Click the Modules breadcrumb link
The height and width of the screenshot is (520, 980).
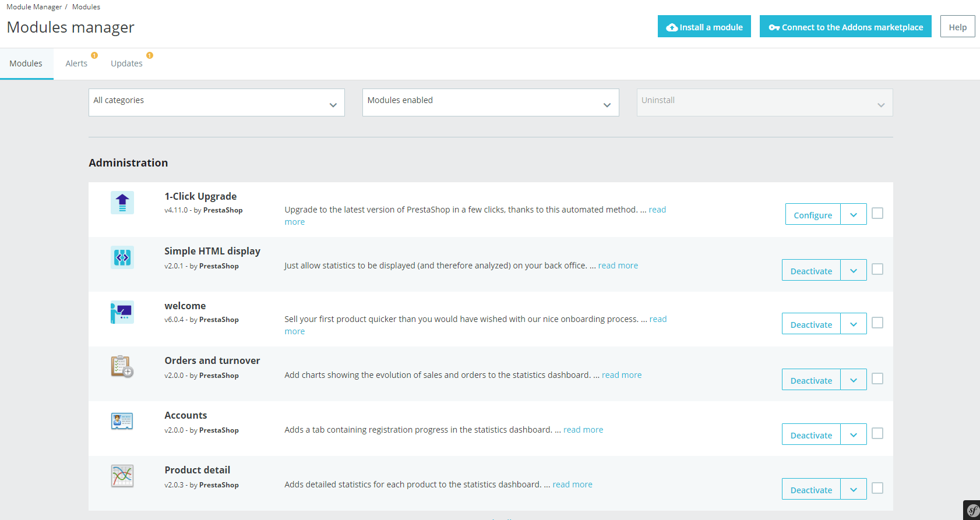[x=86, y=7]
